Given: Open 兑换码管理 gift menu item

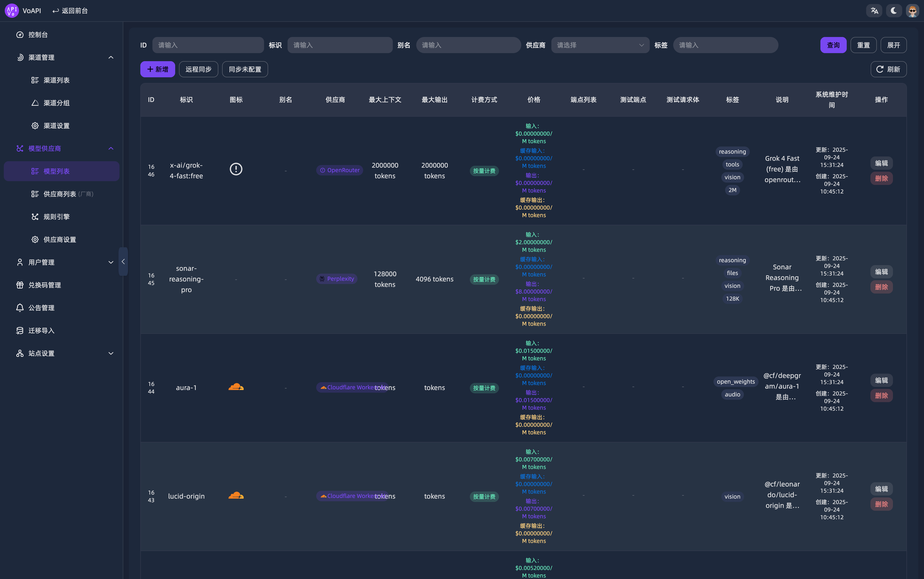Looking at the screenshot, I should coord(44,285).
